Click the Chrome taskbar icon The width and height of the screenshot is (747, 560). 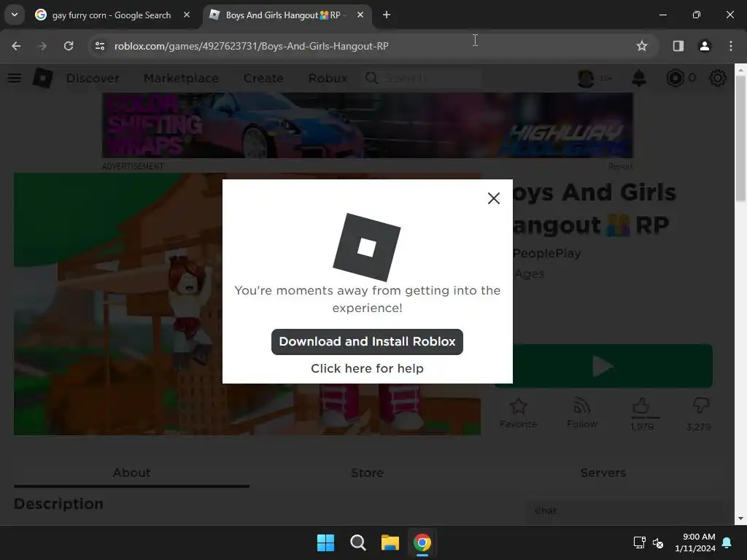tap(422, 542)
